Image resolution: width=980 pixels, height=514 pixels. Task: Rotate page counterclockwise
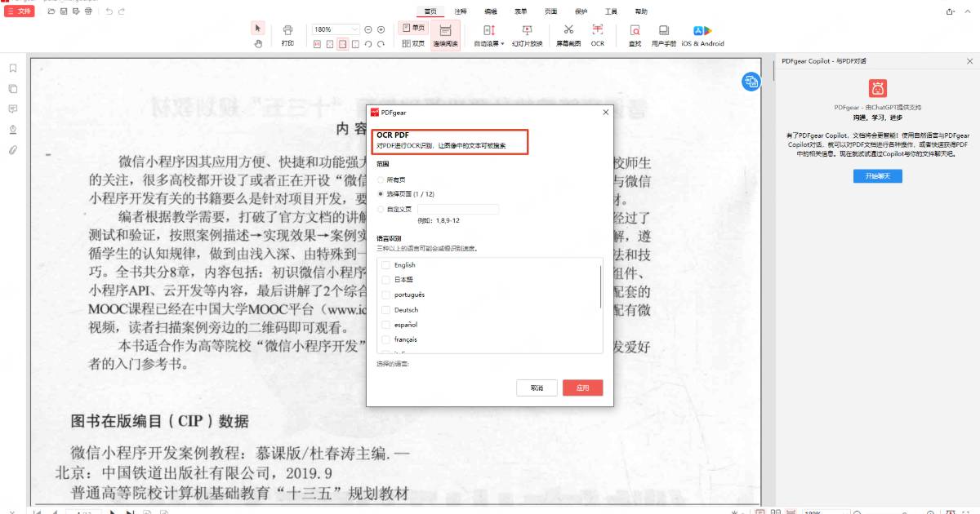point(368,44)
